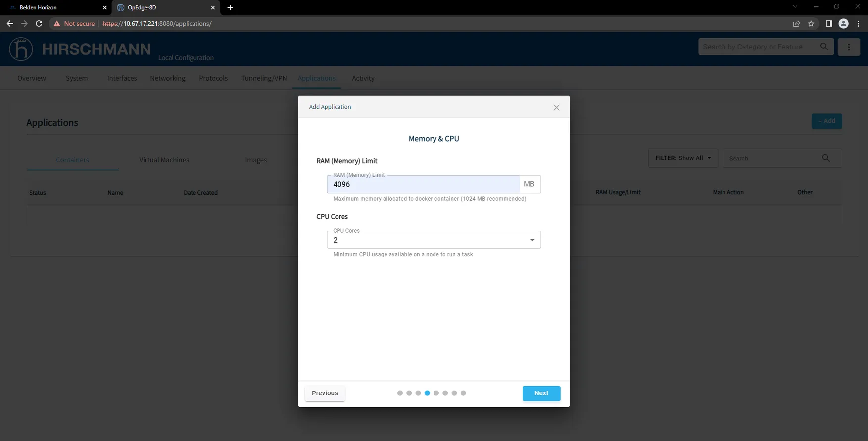Close the Add Application dialog
Screen dimensions: 868x441
tap(556, 107)
